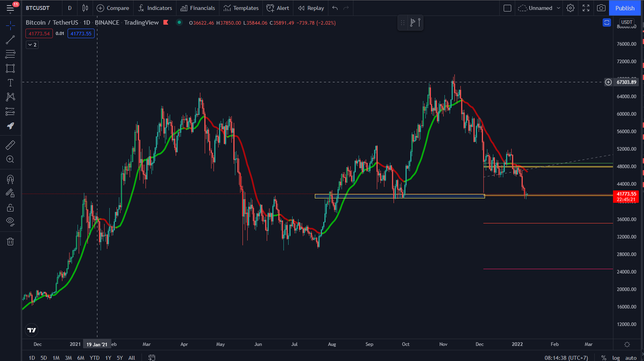Select the 1D date range
This screenshot has width=644, height=361.
[x=32, y=358]
